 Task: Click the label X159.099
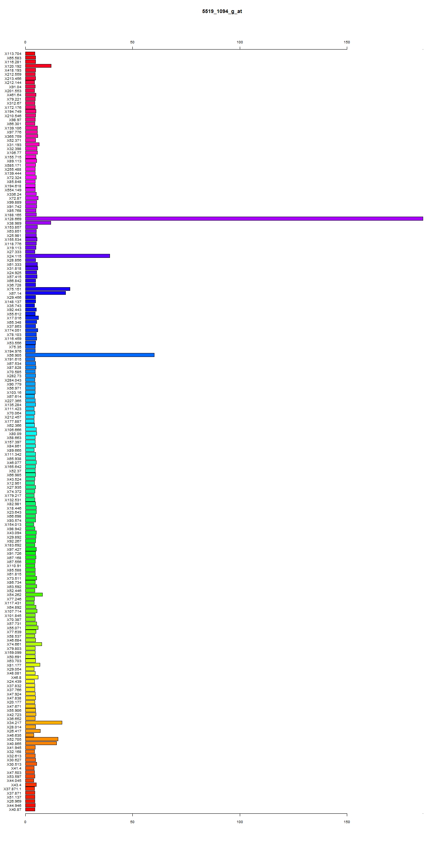click(x=13, y=653)
